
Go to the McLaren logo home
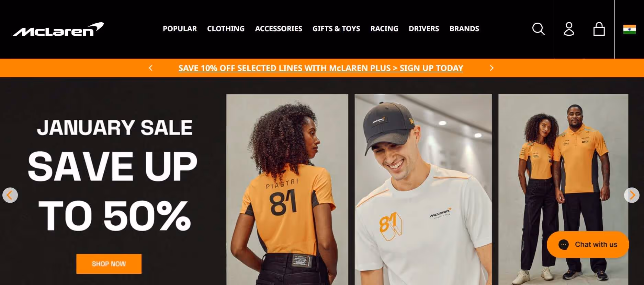click(58, 29)
